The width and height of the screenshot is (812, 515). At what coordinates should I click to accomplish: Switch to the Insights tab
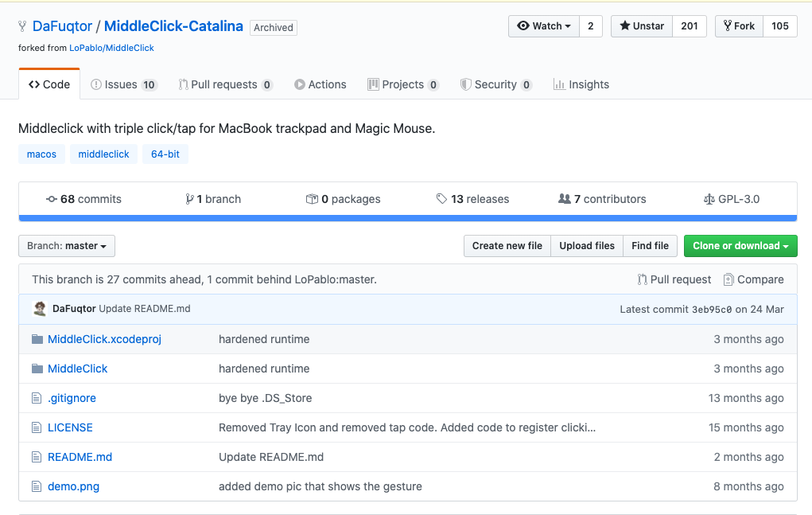click(x=581, y=84)
